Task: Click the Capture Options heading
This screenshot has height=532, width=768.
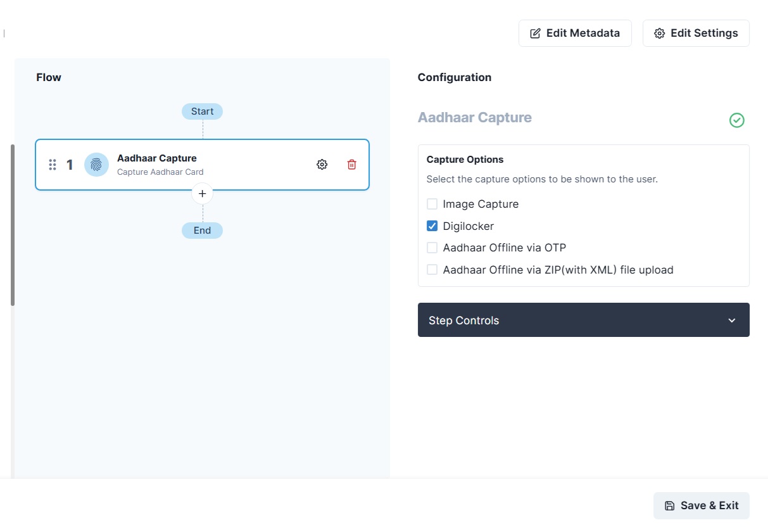Action: (465, 160)
